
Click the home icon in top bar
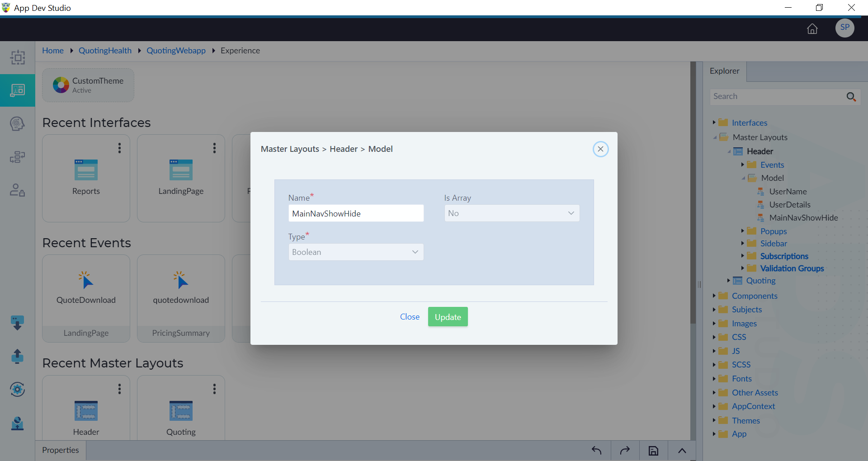812,29
